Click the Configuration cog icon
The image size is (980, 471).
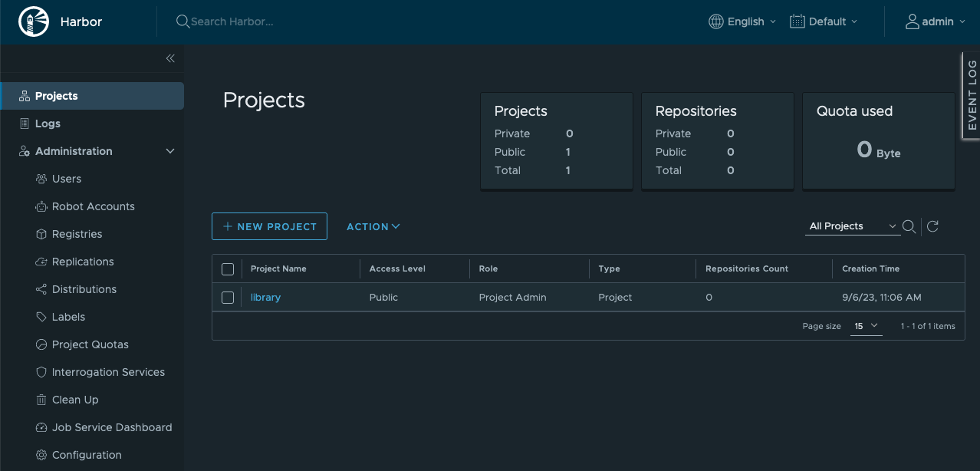(x=41, y=455)
